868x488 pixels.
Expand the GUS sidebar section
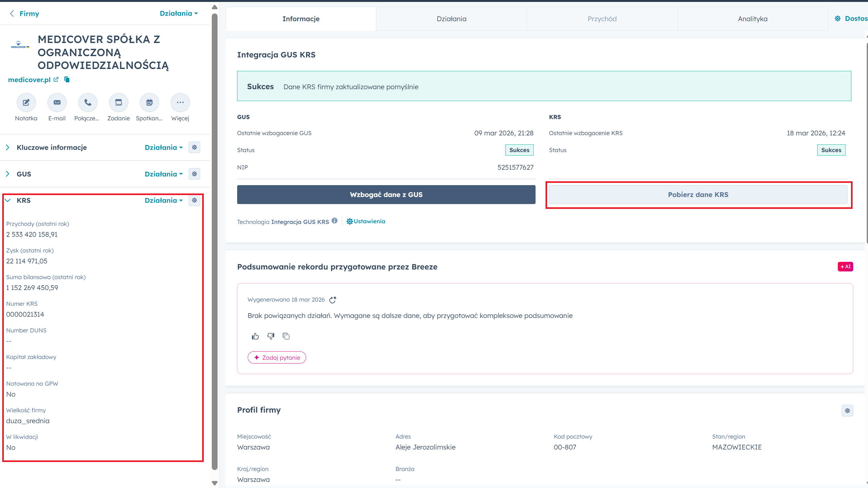[x=7, y=174]
